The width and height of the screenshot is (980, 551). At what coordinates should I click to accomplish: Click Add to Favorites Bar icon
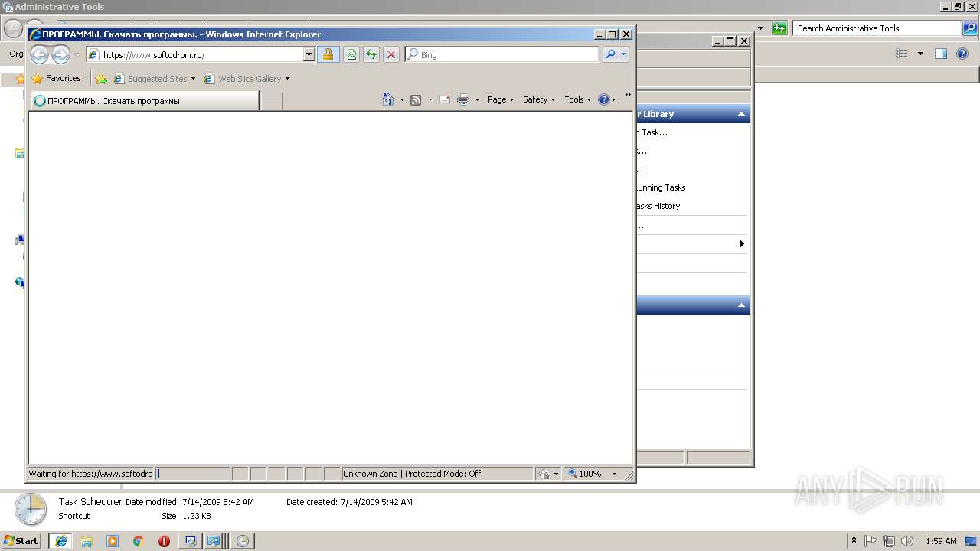tap(101, 78)
